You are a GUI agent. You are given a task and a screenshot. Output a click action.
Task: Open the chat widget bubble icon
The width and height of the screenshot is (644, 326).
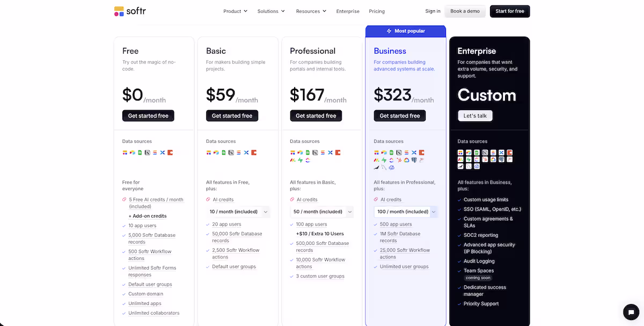[x=631, y=312]
